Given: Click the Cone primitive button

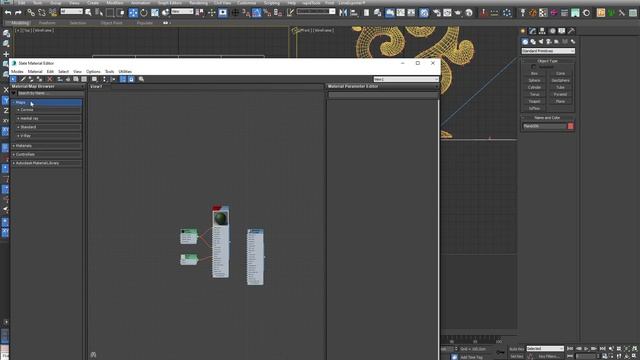Looking at the screenshot, I should coord(560,73).
